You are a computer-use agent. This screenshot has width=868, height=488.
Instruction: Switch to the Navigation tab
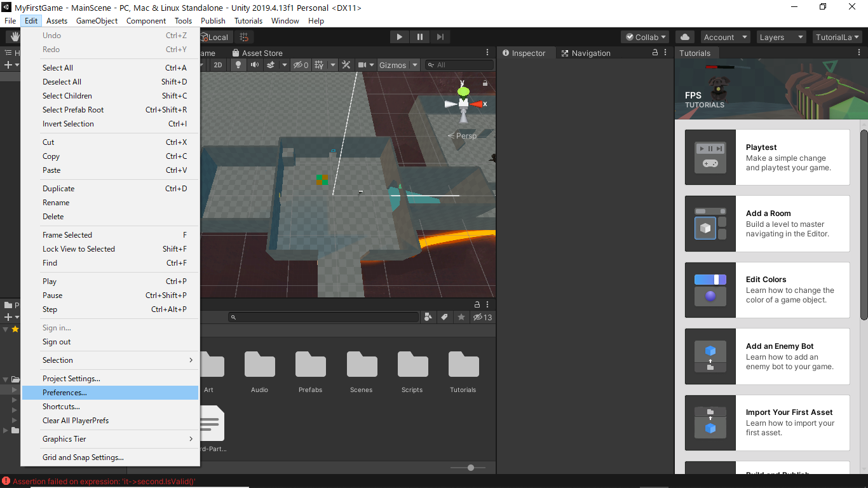[x=586, y=53]
